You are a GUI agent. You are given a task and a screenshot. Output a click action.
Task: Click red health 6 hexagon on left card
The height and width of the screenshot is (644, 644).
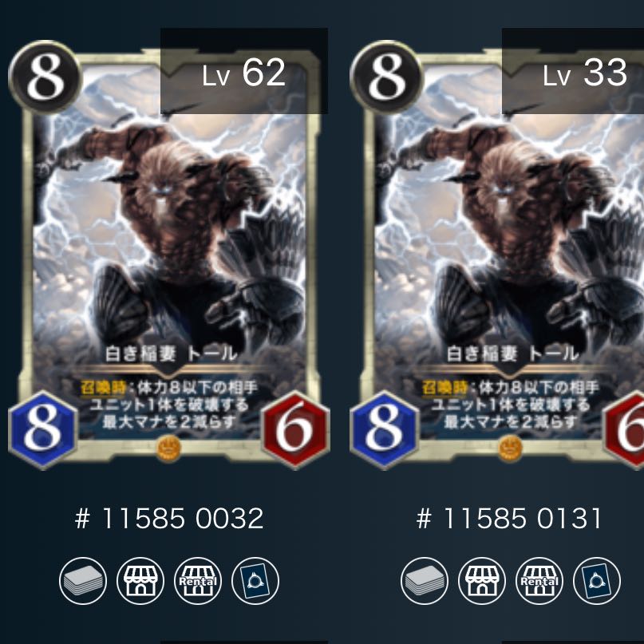point(295,430)
